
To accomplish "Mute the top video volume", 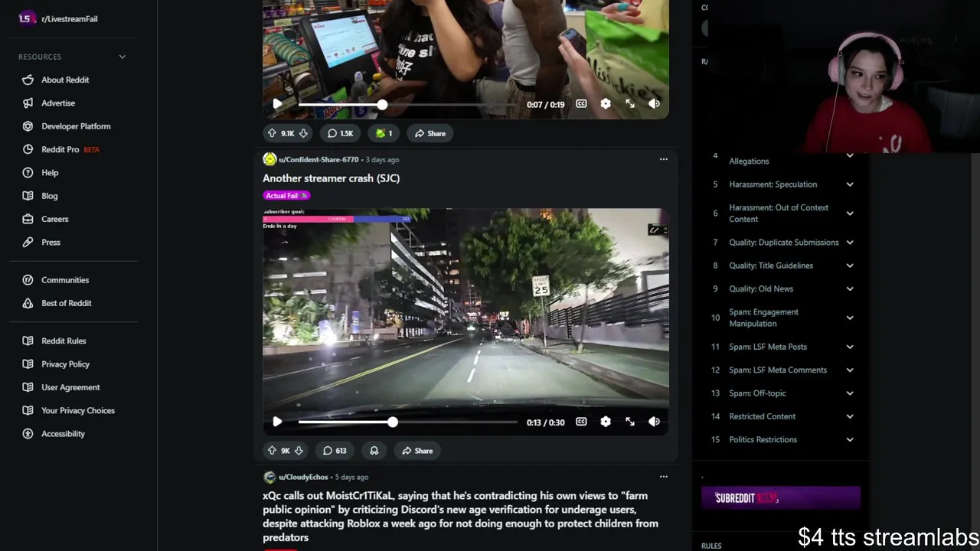I will point(655,103).
